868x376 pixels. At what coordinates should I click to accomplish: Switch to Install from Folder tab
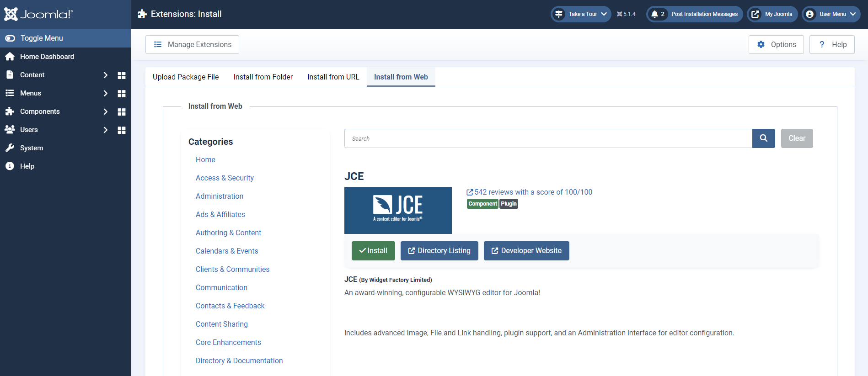263,77
